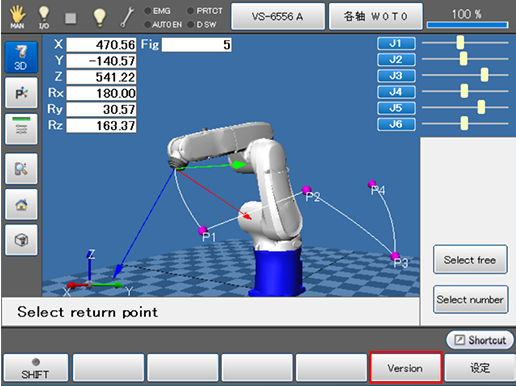Open the I/O lightbulb icon
516x386 pixels.
[44, 17]
